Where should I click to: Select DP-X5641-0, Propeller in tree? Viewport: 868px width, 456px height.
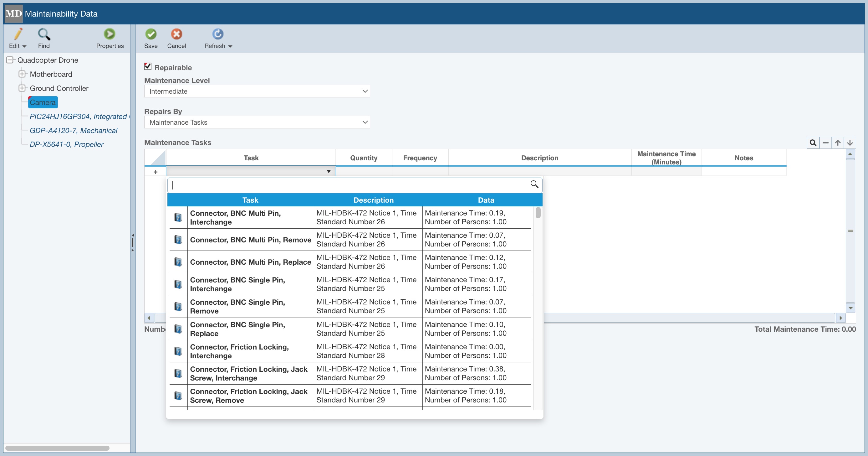click(x=66, y=144)
